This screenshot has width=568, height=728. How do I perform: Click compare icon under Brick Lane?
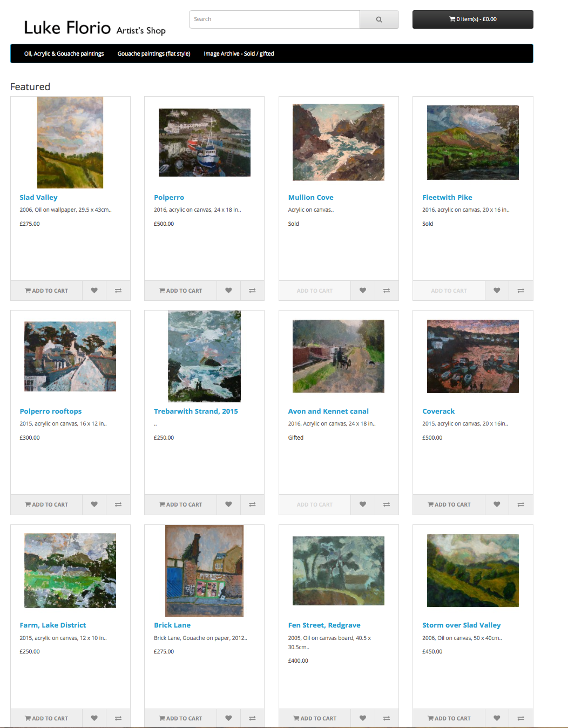point(252,718)
